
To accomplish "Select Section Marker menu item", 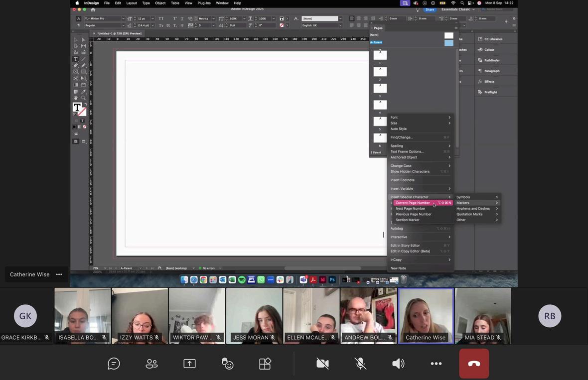I will pyautogui.click(x=423, y=220).
